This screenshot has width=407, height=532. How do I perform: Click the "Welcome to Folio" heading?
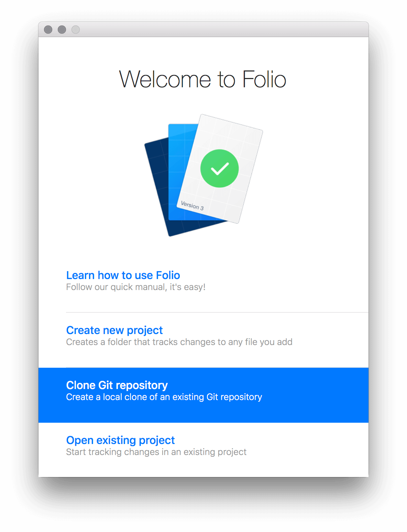(203, 79)
